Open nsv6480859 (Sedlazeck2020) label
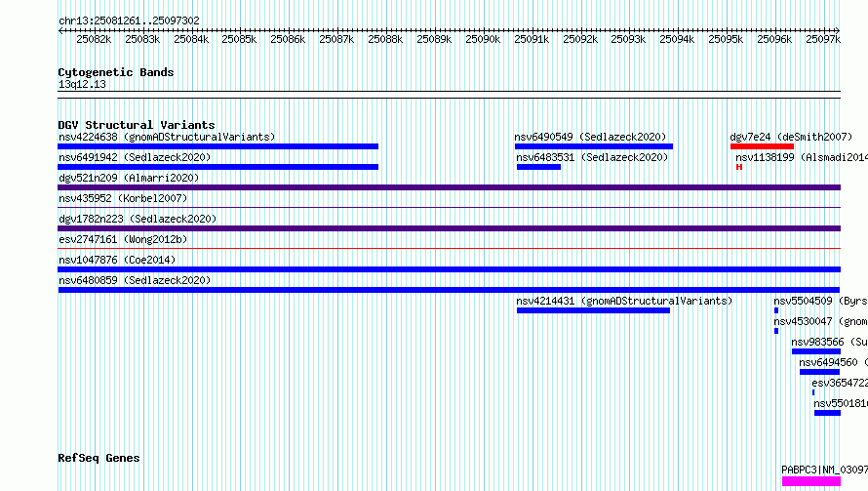This screenshot has height=491, width=868. (135, 280)
